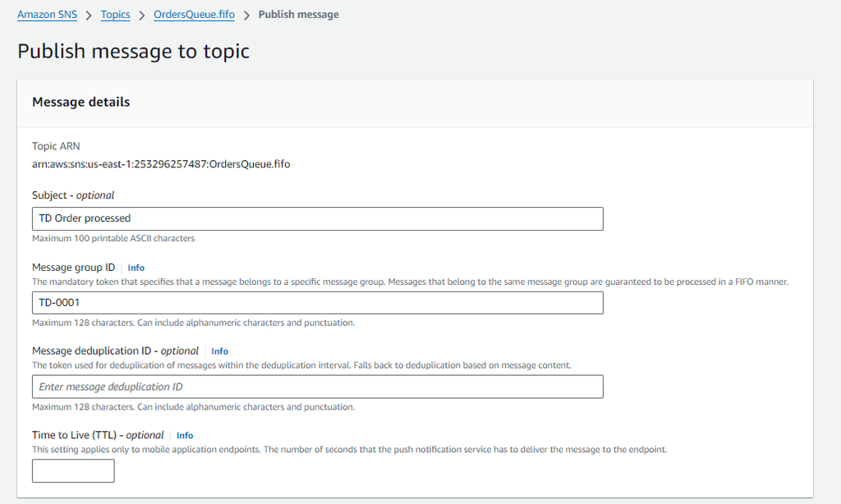Open the Amazon SNS breadcrumb link
Image resolution: width=841 pixels, height=504 pixels.
47,14
